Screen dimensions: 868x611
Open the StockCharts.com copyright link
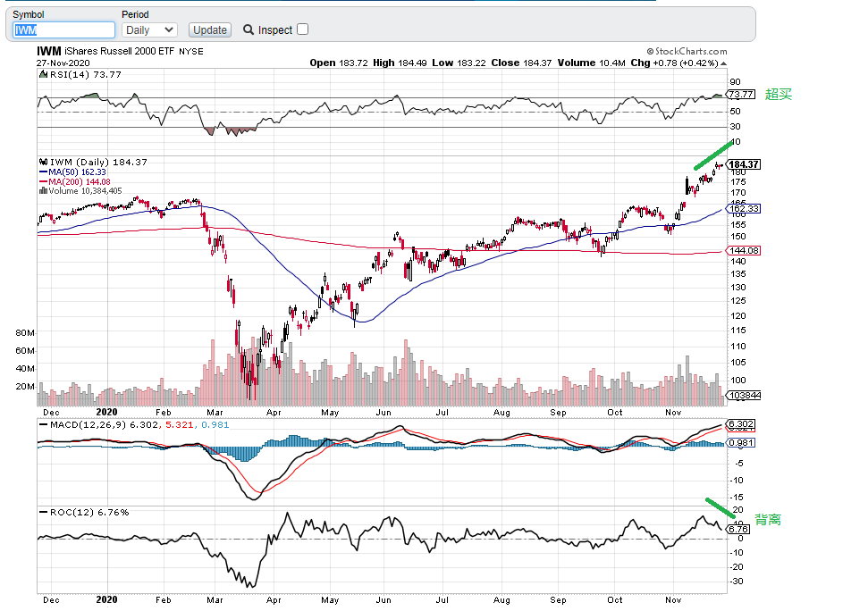(x=687, y=52)
